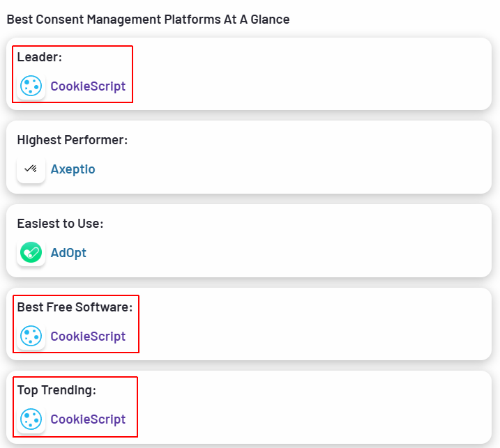
Task: Click empty area of the Leader card
Action: coord(314,74)
